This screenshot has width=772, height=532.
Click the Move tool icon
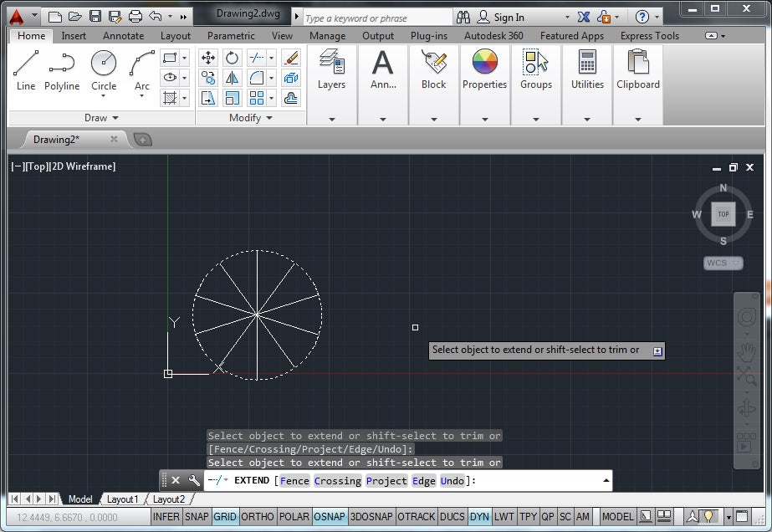[208, 58]
